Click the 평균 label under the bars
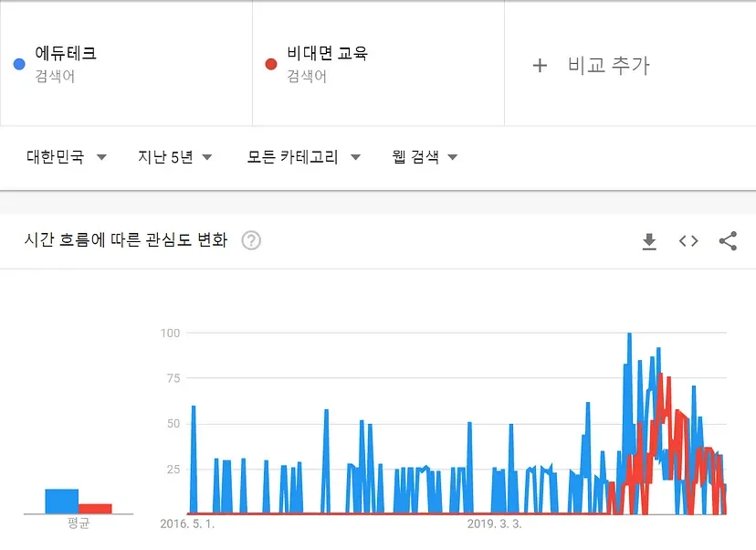The width and height of the screenshot is (756, 550). coord(79,523)
